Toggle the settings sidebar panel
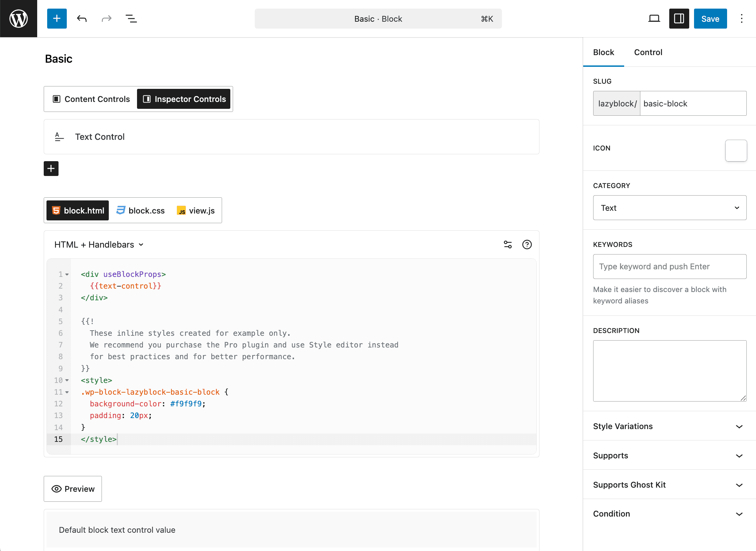Screen dimensions: 756x551 point(679,19)
